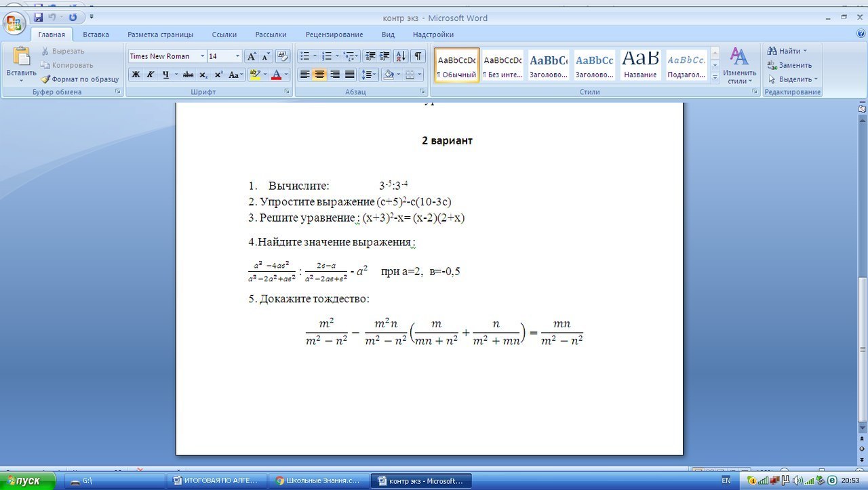868x490 pixels.
Task: Apply the text highlight color
Action: (255, 75)
